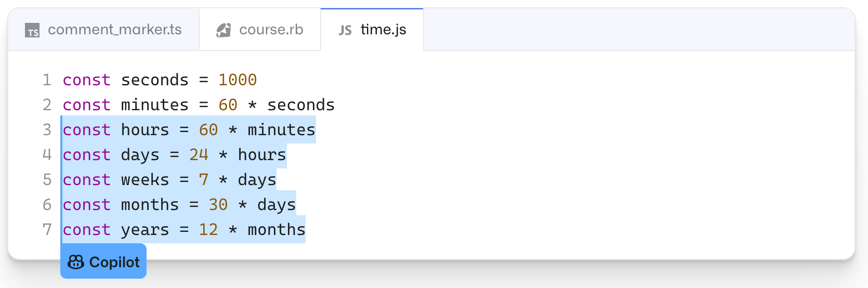The image size is (868, 288).
Task: Click the number 1000 on line 1
Action: tap(238, 80)
